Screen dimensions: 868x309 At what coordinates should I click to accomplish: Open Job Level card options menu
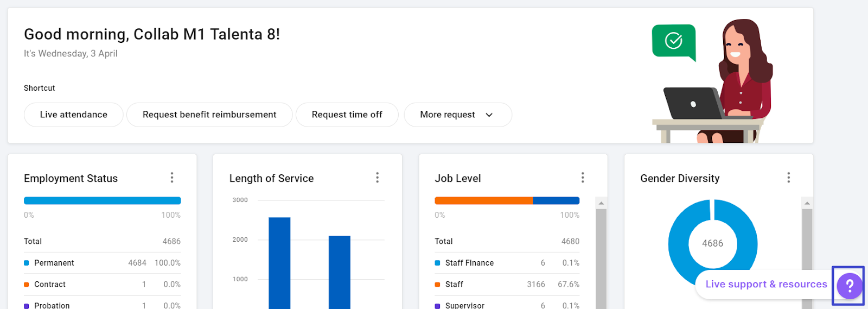point(583,178)
